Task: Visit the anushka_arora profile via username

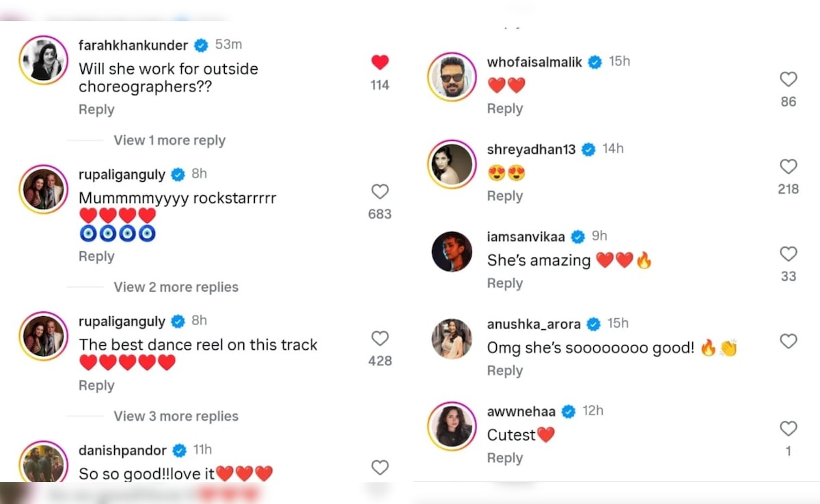Action: pos(534,324)
